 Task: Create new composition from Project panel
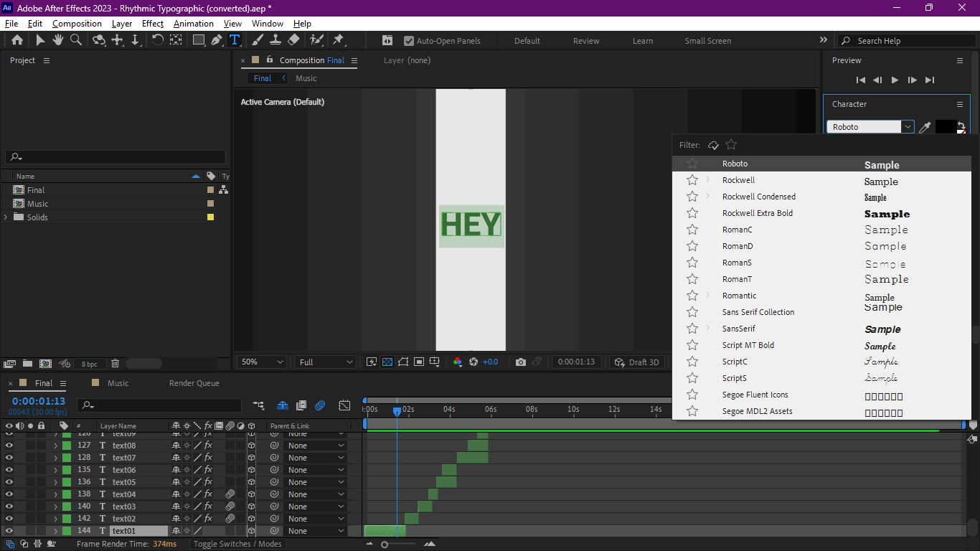[45, 364]
